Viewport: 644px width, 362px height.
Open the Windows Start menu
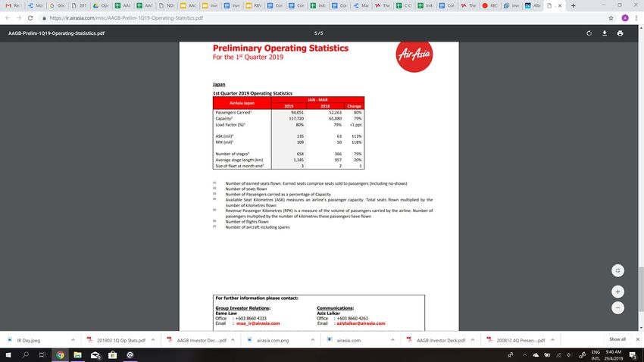pyautogui.click(x=8, y=355)
